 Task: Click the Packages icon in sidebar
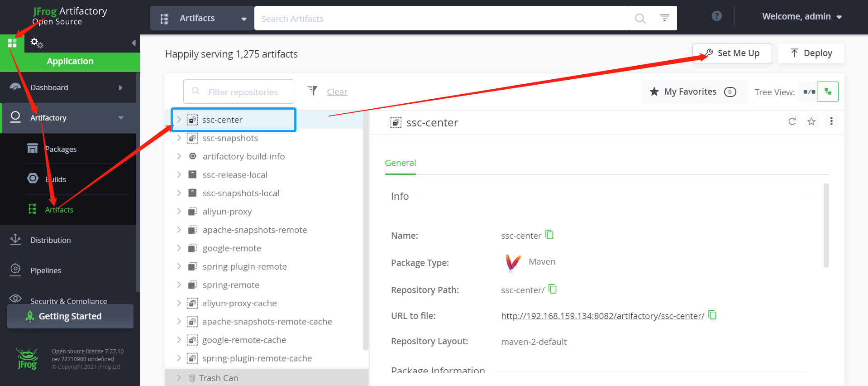coord(33,148)
